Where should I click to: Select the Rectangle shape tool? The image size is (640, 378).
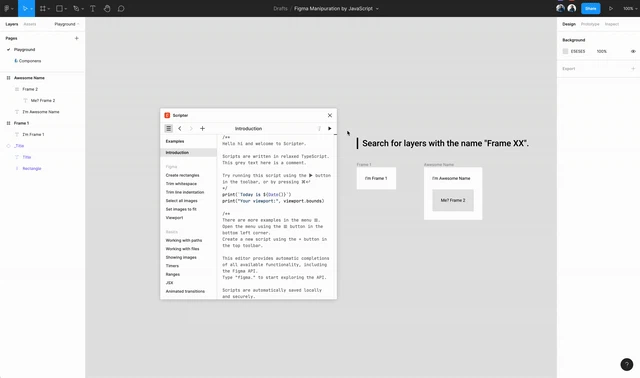(x=59, y=8)
